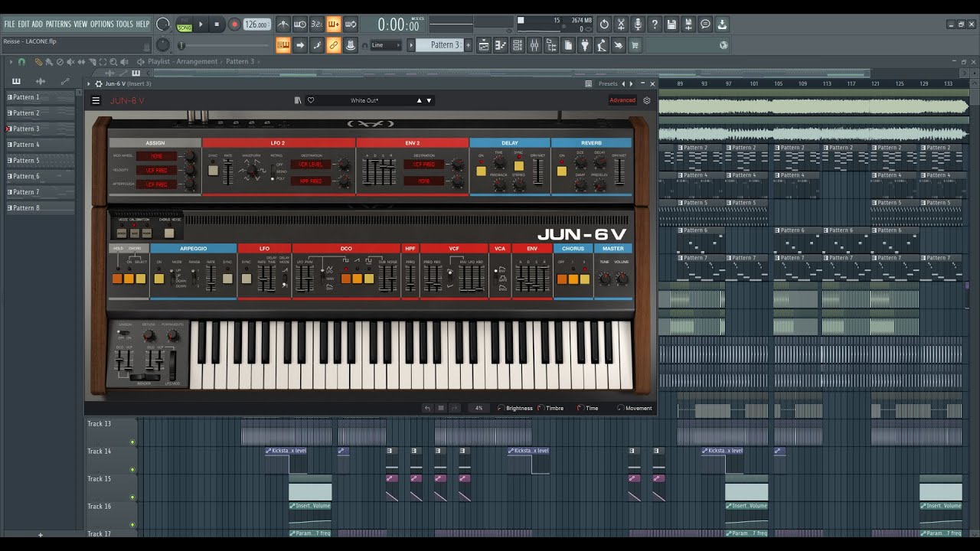980x551 pixels.
Task: Click the shopping cart icon
Action: pyautogui.click(x=635, y=45)
